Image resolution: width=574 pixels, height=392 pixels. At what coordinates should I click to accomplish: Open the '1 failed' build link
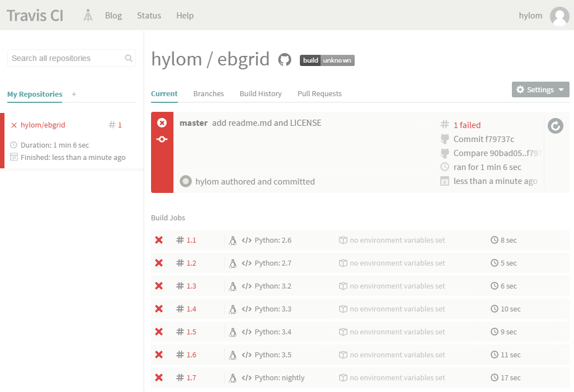point(467,125)
